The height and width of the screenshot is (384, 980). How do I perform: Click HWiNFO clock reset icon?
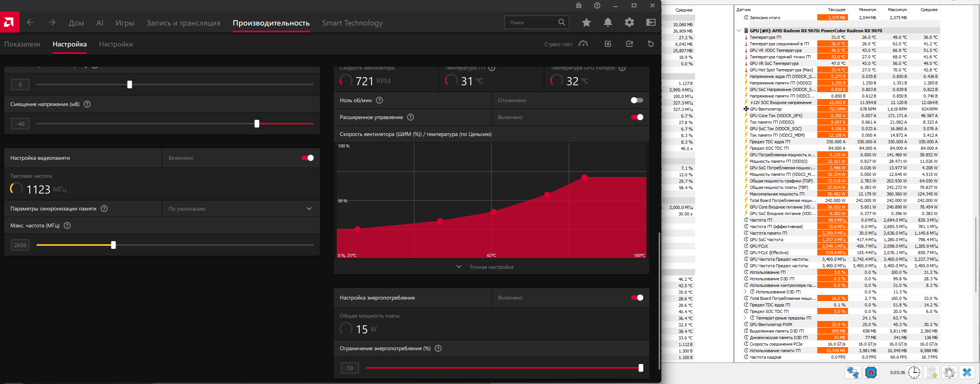point(914,372)
